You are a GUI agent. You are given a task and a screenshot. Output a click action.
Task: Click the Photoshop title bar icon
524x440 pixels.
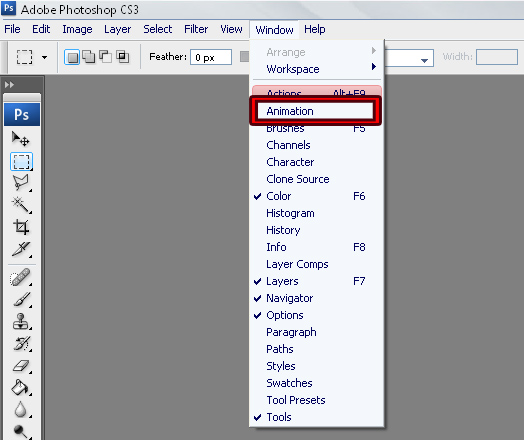pyautogui.click(x=8, y=8)
